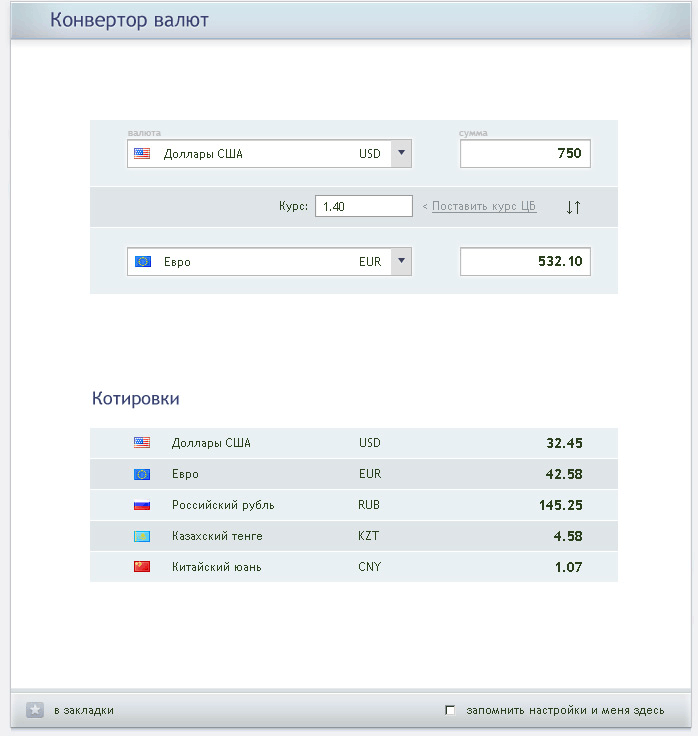Click the Russian flag icon

point(142,505)
